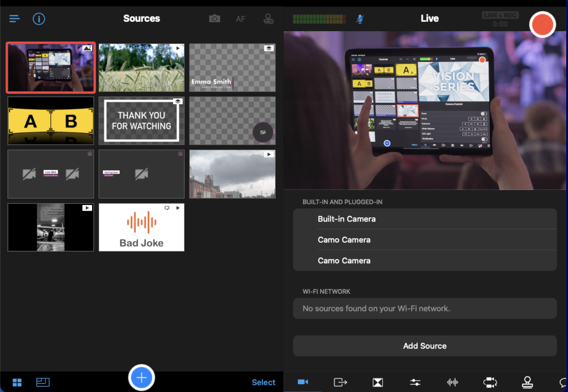The image size is (568, 392).
Task: Click the audio level meter
Action: (x=319, y=19)
